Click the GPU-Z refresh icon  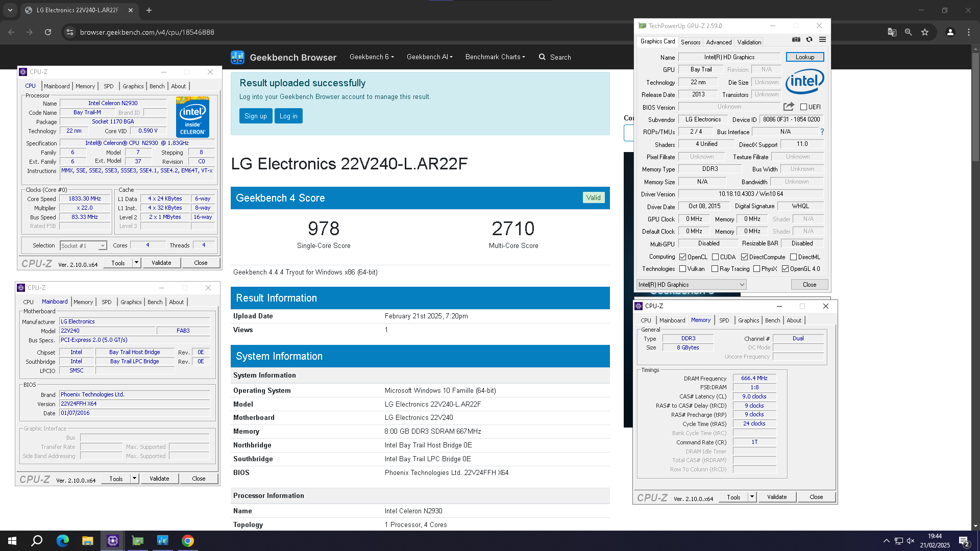(809, 40)
